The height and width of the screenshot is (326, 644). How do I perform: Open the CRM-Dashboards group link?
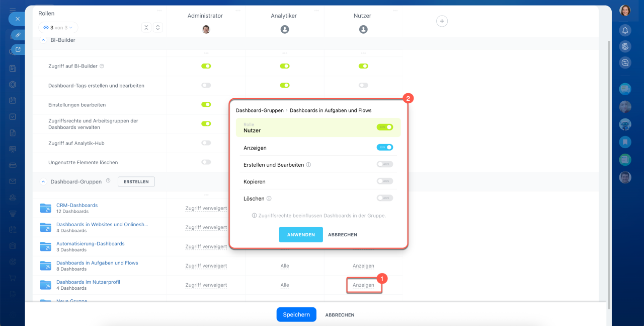click(x=77, y=205)
